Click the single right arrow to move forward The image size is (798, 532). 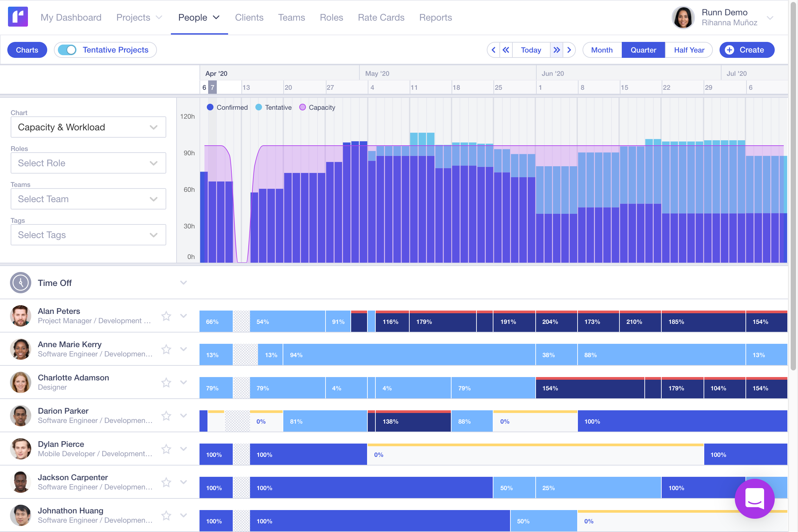(569, 50)
